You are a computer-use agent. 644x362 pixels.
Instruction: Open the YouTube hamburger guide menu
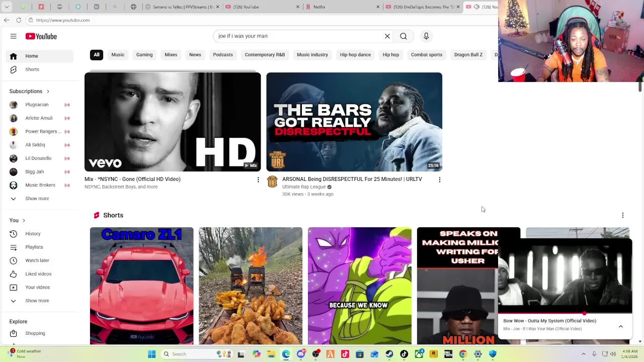tap(14, 36)
